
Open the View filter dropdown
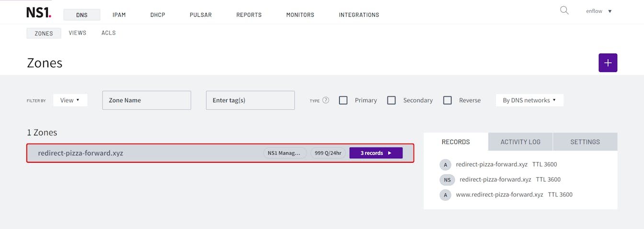pos(70,100)
